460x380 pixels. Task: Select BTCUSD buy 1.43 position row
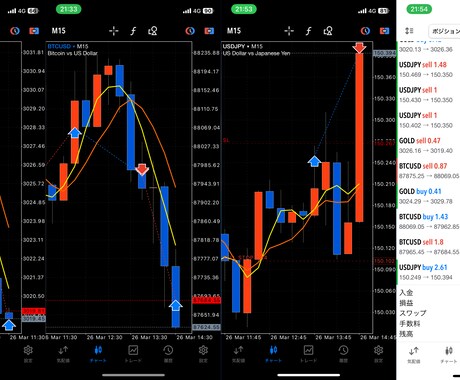[428, 221]
